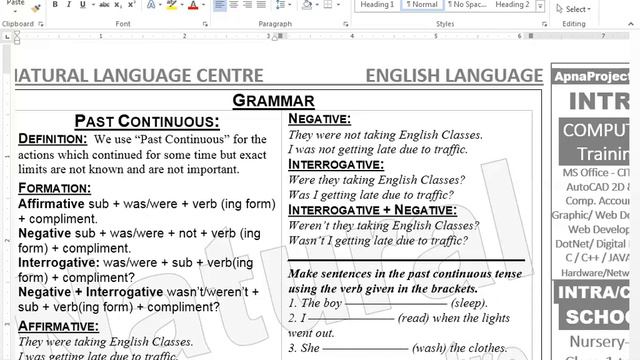Toggle Align Right alignment
The height and width of the screenshot is (360, 640).
tap(247, 4)
